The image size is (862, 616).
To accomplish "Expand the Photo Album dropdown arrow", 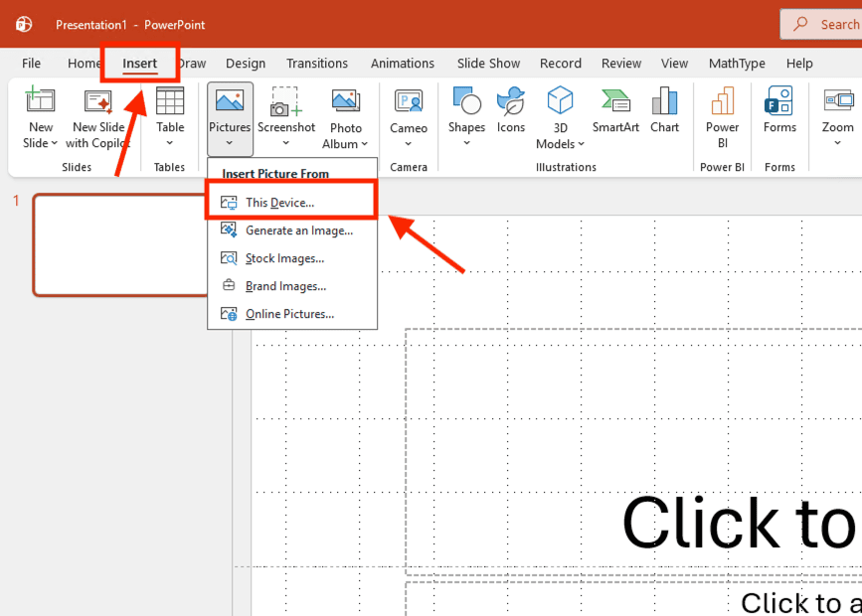I will pyautogui.click(x=364, y=144).
